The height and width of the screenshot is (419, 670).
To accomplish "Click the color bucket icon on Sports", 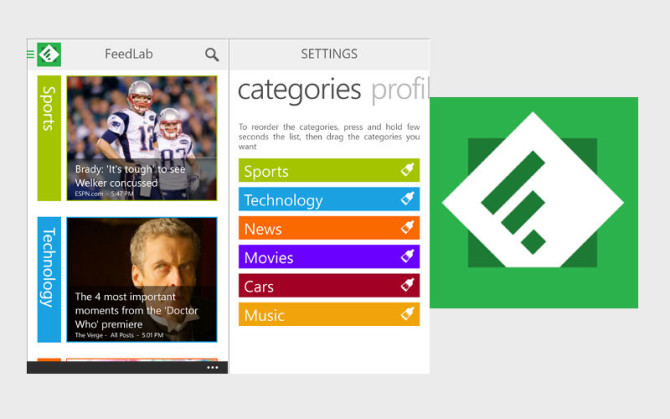I will click(407, 170).
